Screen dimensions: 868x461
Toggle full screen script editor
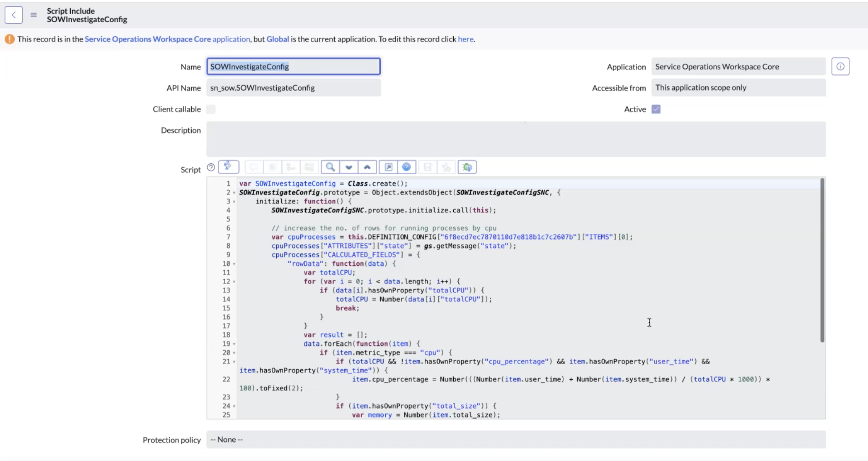388,167
